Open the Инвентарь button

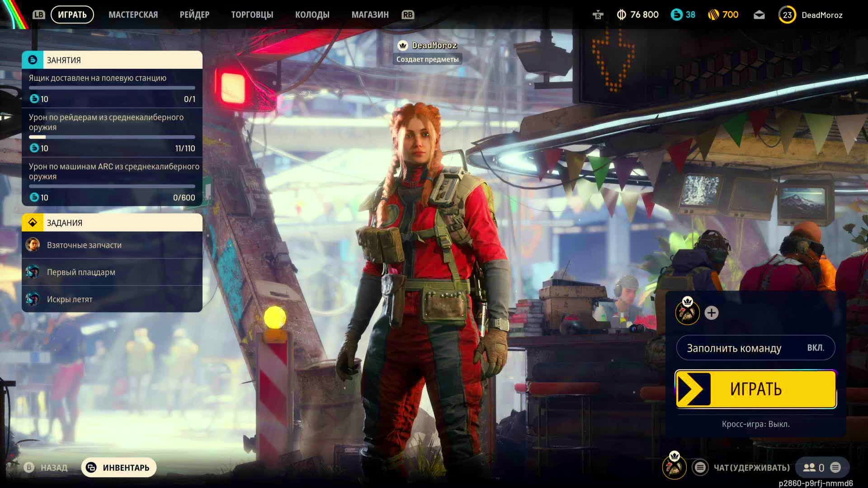(x=119, y=468)
